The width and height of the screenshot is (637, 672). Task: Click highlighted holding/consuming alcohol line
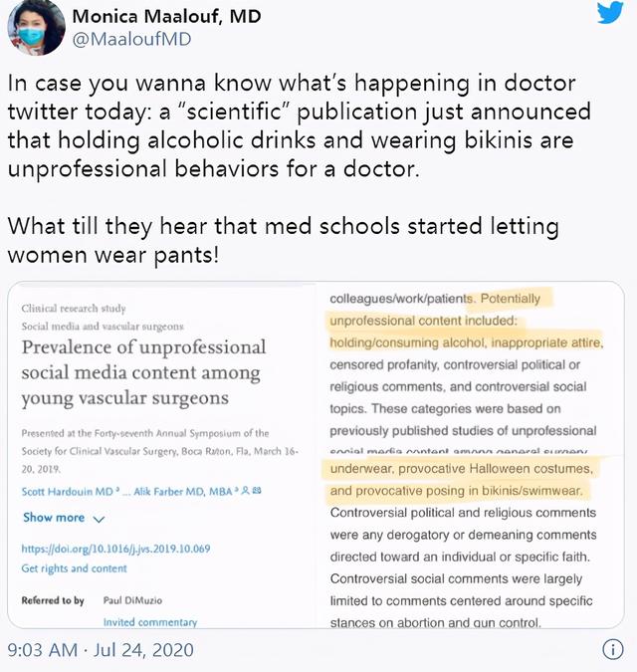(x=466, y=342)
